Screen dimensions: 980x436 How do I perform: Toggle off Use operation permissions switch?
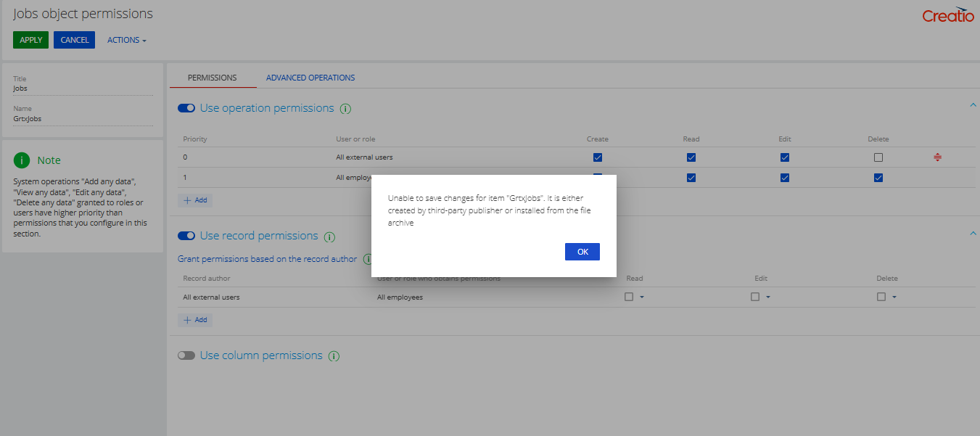[186, 108]
